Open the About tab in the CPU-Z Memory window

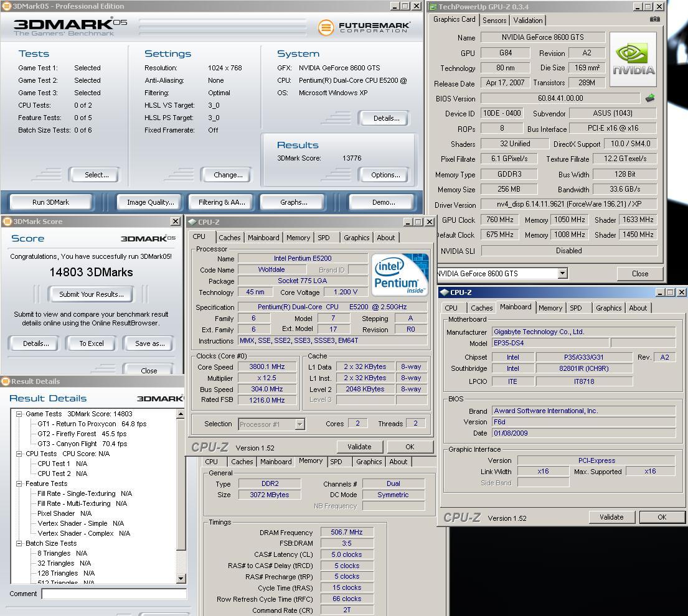pyautogui.click(x=398, y=462)
